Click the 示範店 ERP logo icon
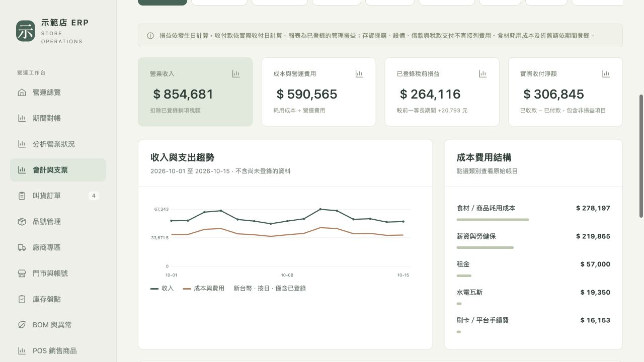 (x=26, y=31)
